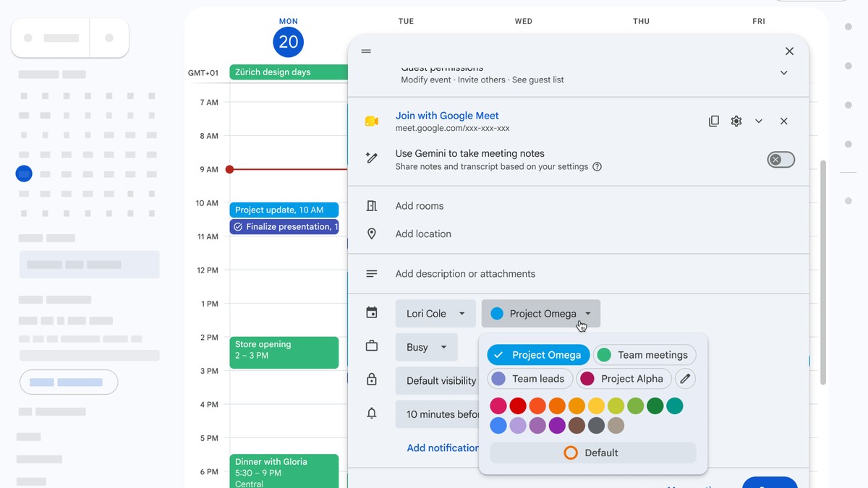Remove the Google Meet conference
868x488 pixels.
click(783, 121)
